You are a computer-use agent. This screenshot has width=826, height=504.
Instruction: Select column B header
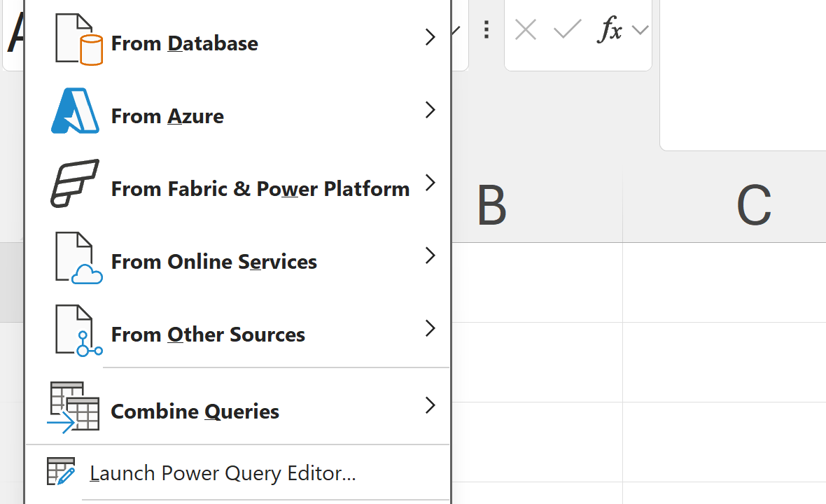pos(491,206)
